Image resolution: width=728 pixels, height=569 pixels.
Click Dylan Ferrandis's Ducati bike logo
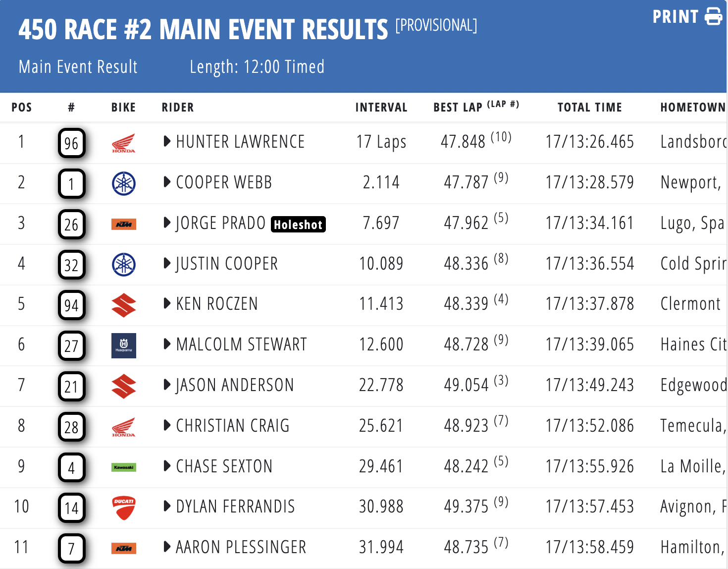click(123, 508)
